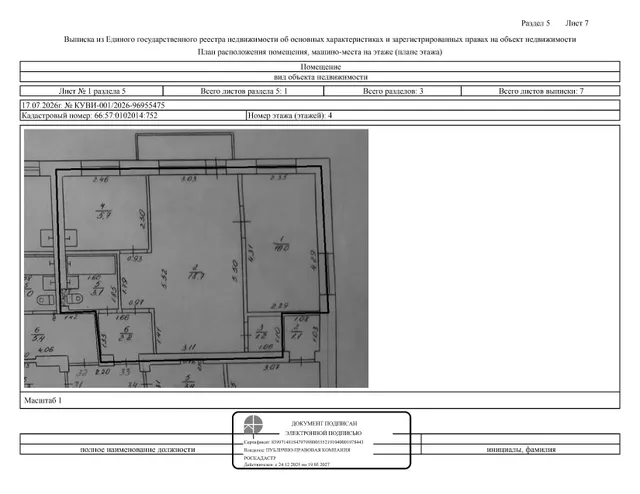The image size is (640, 494).
Task: Click the "РОСКАДАСТР" line in the stamp
Action: point(260,458)
